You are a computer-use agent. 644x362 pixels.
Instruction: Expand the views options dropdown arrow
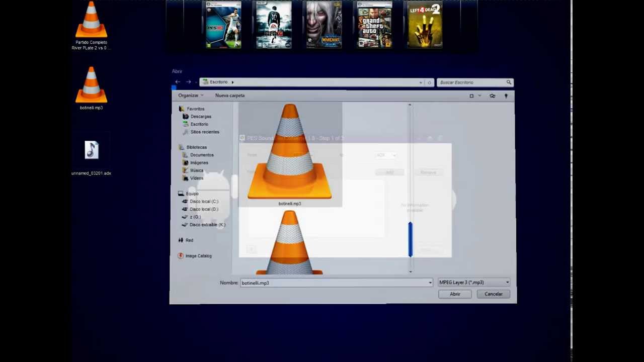[x=479, y=96]
